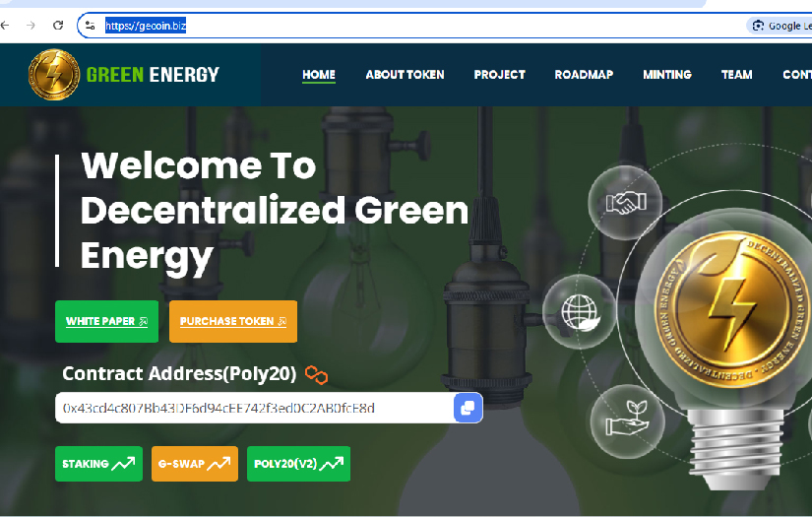Navigate to ABOUT TOKEN section
Viewport: 812px width, 517px height.
click(405, 75)
